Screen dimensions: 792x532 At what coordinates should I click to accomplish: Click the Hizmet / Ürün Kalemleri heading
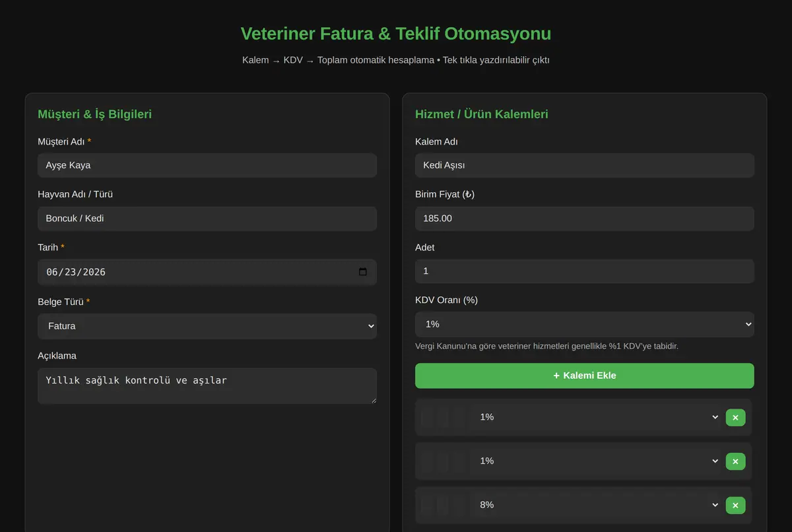pyautogui.click(x=482, y=114)
